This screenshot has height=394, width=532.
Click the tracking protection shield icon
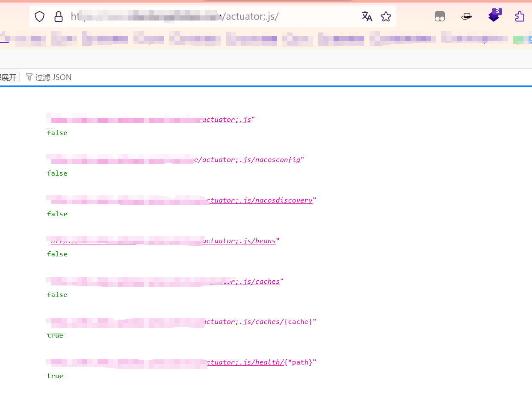click(x=39, y=17)
